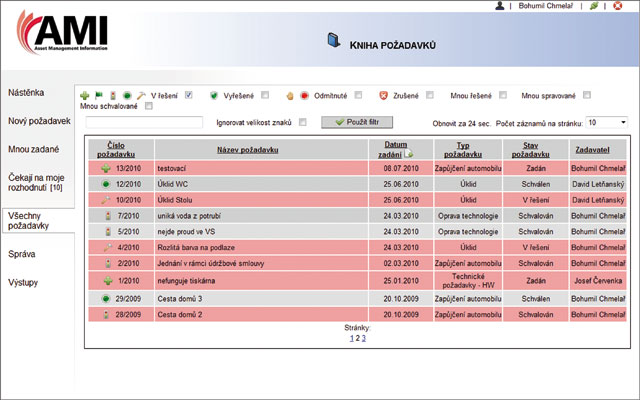Enable the Zrušené filter checkbox
The width and height of the screenshot is (640, 400).
(430, 95)
